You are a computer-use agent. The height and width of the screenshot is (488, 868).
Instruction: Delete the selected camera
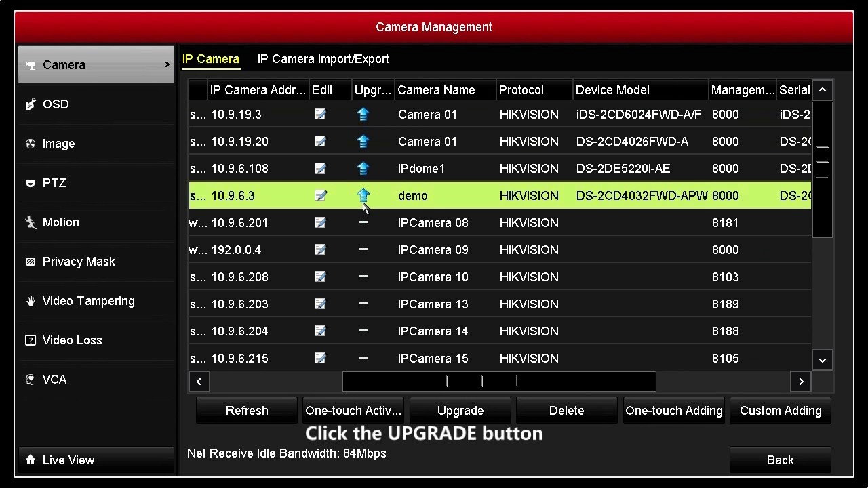(567, 411)
